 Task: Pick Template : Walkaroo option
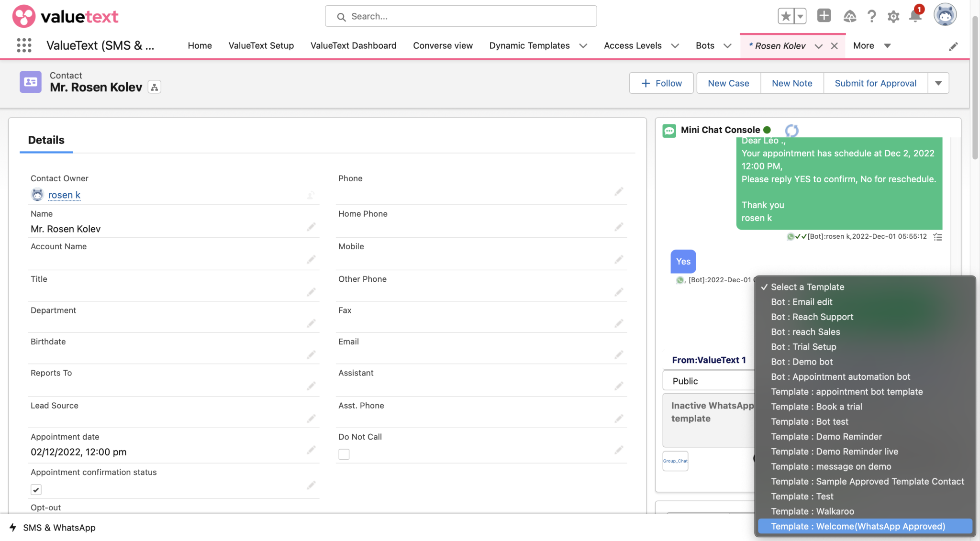coord(865,511)
